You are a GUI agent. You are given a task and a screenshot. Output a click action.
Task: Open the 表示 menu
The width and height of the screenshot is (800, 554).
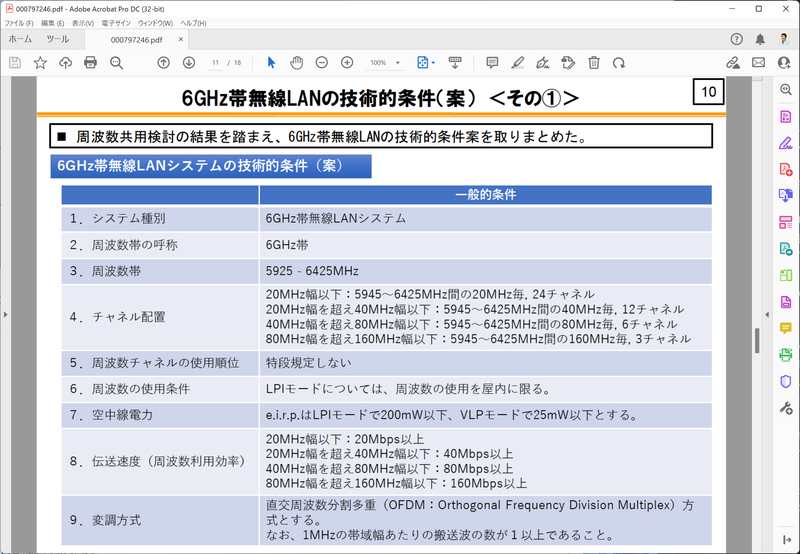(83, 23)
